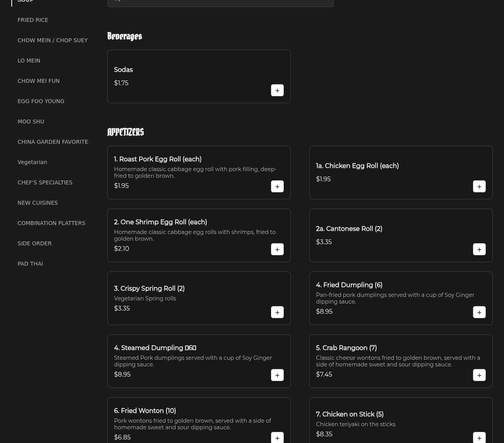Add Steamed Dumpling with plus button
The image size is (504, 443).
[x=277, y=375]
